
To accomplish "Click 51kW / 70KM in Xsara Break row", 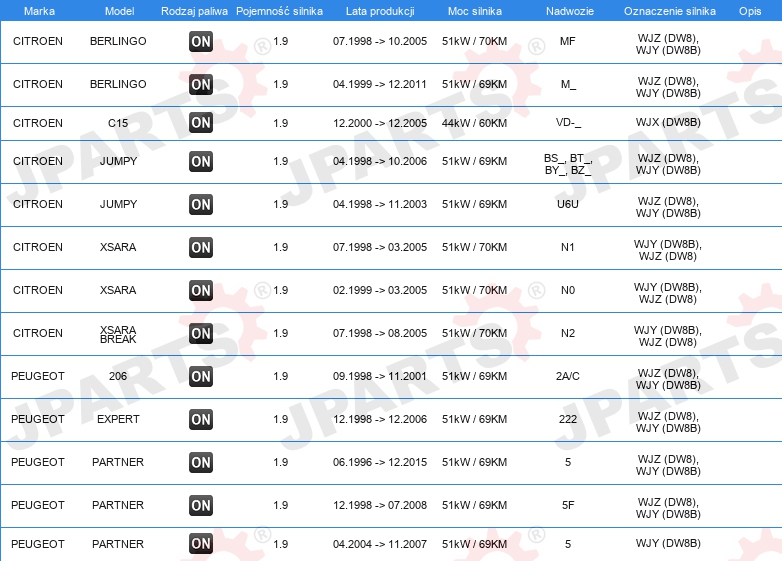I will (474, 333).
